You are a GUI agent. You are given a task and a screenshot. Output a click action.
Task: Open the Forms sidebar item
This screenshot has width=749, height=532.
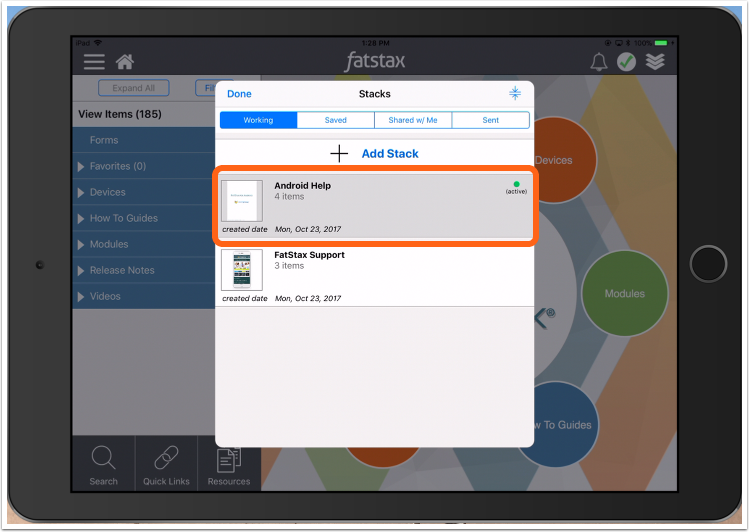(x=144, y=140)
